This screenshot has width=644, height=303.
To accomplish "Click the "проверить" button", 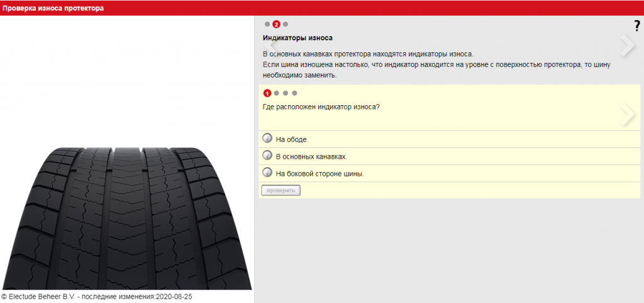I will pyautogui.click(x=281, y=190).
